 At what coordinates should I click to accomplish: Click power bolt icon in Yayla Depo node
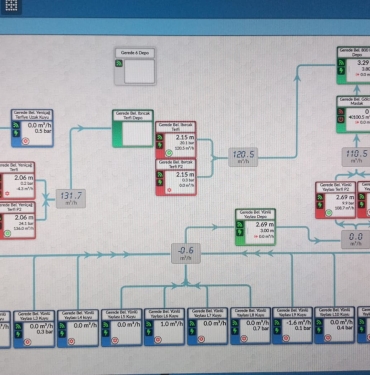pos(240,233)
